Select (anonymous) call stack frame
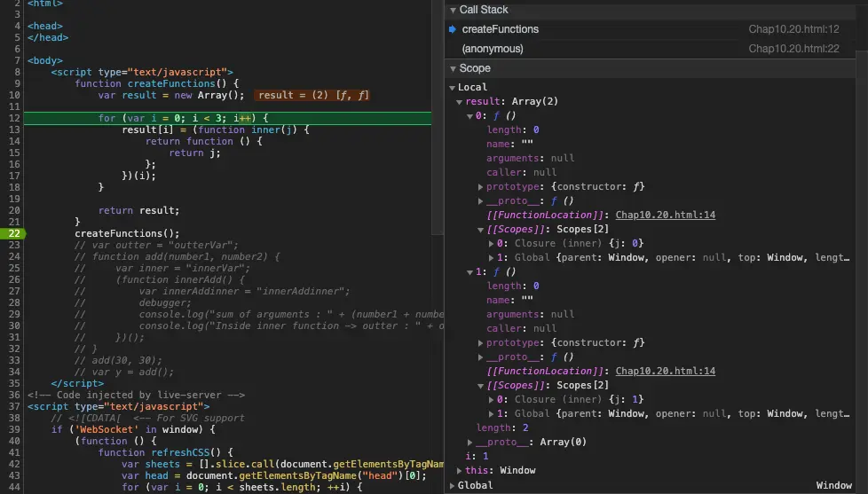 (650, 49)
